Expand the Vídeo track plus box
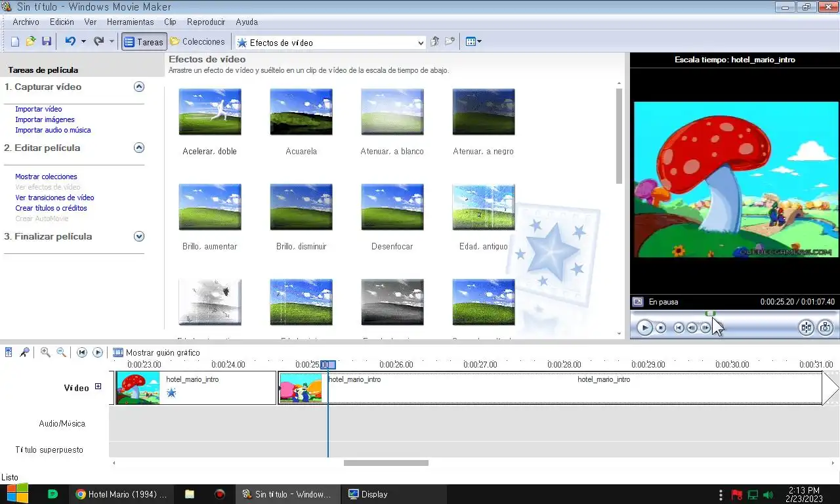Image resolution: width=840 pixels, height=504 pixels. (98, 387)
